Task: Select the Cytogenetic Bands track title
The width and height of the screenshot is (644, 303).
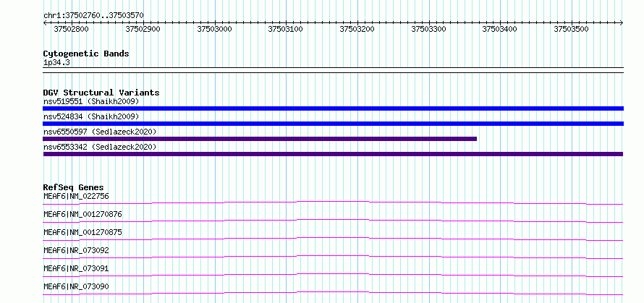Action: coord(86,54)
